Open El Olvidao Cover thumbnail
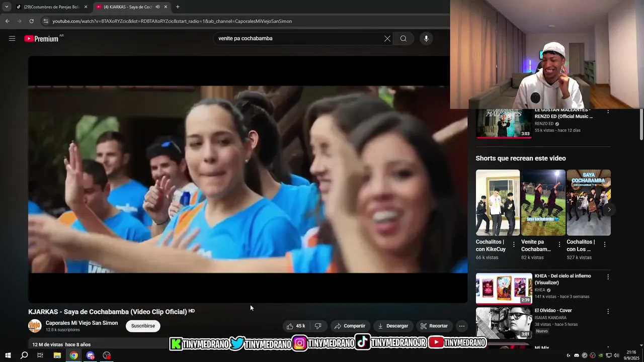644x362 pixels. pos(504,323)
